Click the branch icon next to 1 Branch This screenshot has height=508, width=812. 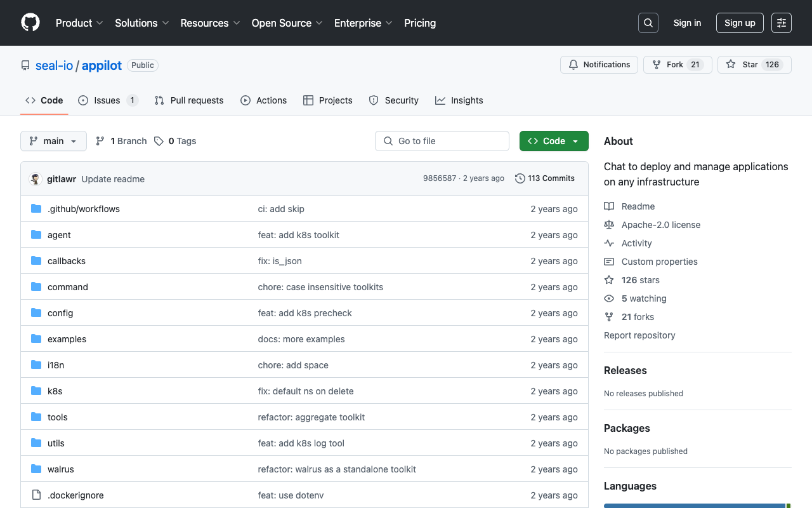pos(100,141)
